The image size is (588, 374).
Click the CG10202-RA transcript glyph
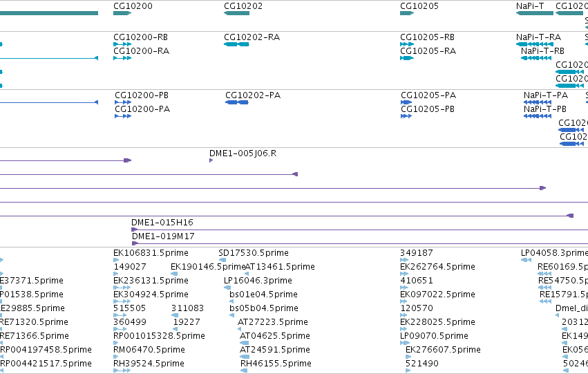point(236,44)
